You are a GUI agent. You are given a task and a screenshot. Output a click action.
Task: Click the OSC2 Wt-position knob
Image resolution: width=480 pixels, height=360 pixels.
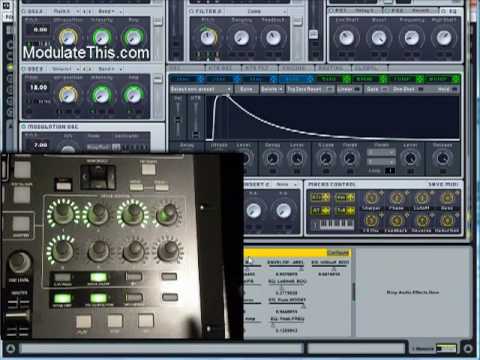(x=68, y=96)
